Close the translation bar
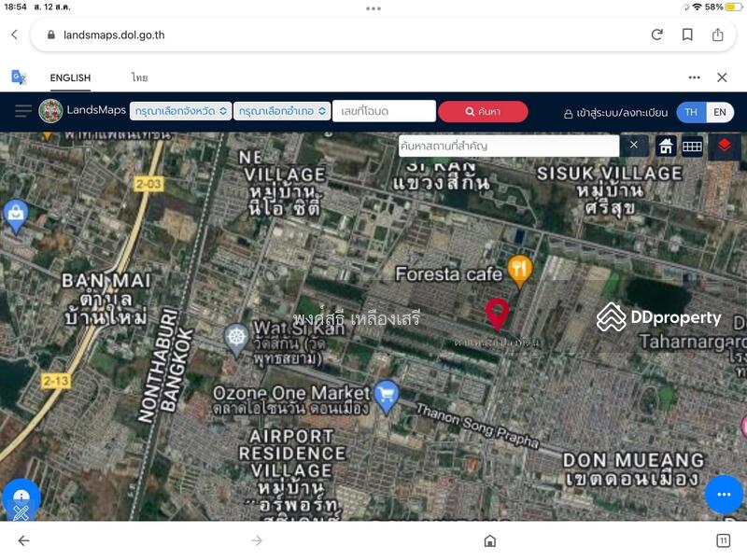747x560 pixels. [722, 77]
